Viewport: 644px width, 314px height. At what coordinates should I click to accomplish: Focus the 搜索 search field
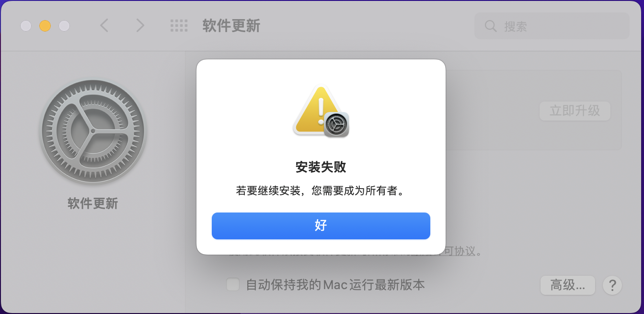coord(552,26)
